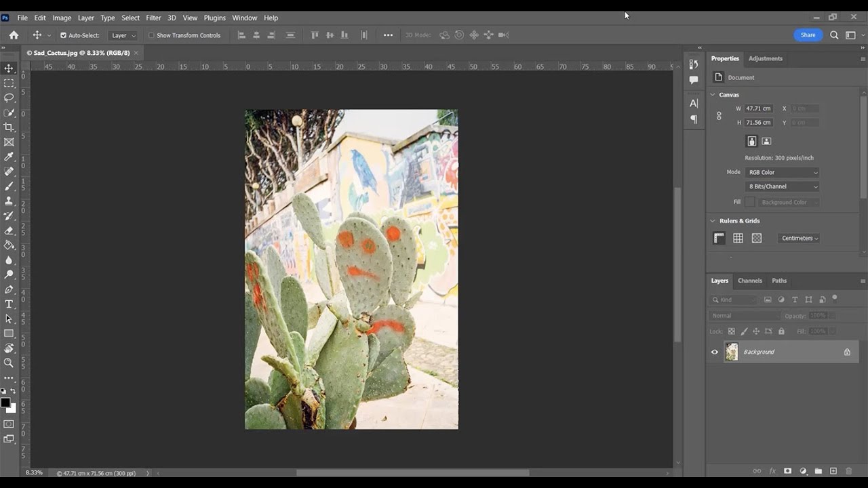Click the three-dots more options button
868x488 pixels.
pyautogui.click(x=388, y=35)
